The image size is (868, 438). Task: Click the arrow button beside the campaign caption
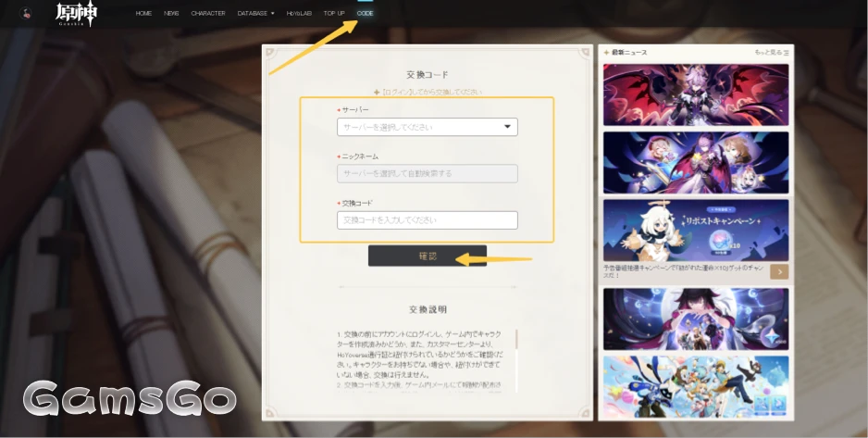pyautogui.click(x=779, y=271)
